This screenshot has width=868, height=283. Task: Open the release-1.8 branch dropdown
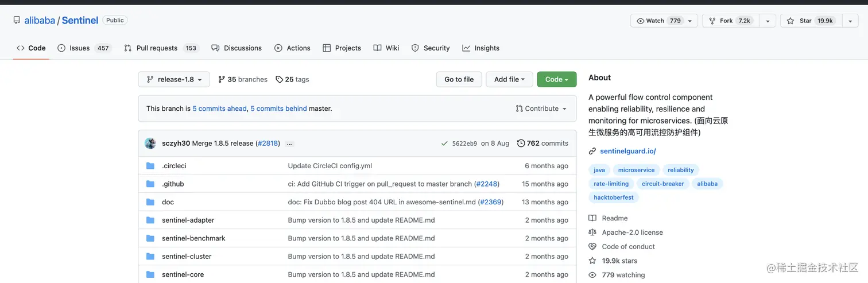pos(174,80)
